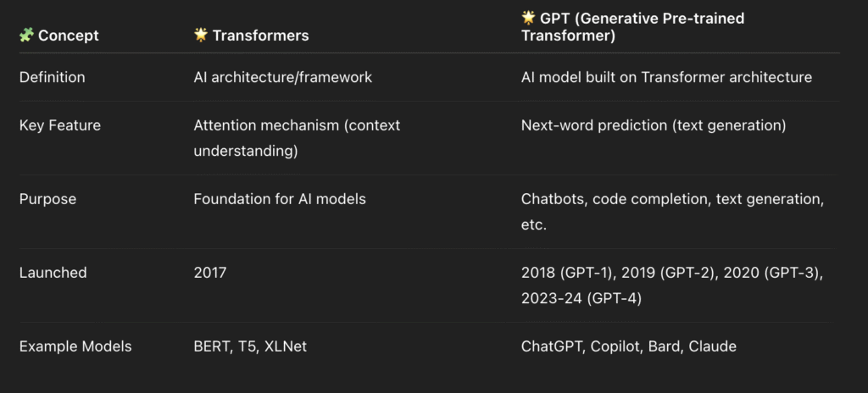Click the Next-word prediction cell
This screenshot has width=868, height=393.
click(x=654, y=125)
